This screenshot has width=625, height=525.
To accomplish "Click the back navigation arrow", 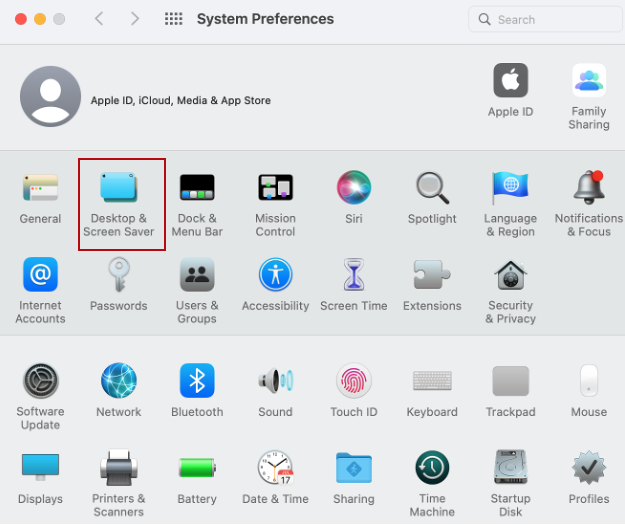I will (99, 18).
